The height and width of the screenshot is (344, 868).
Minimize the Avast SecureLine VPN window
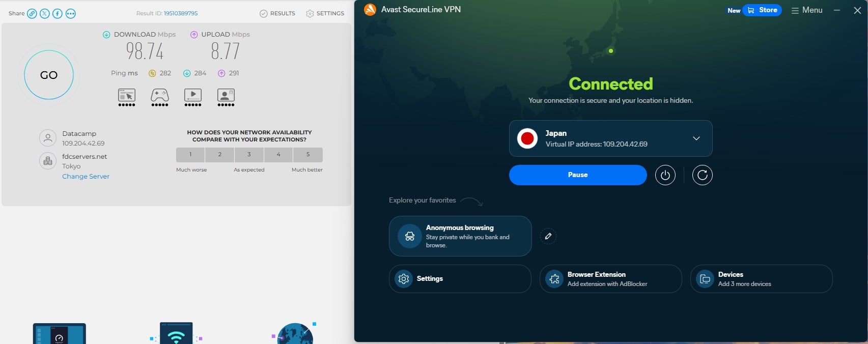837,10
